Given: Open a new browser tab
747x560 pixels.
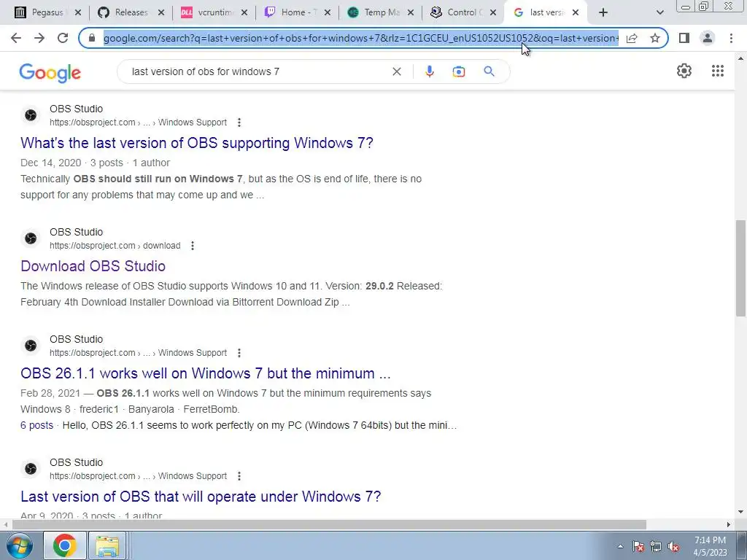Looking at the screenshot, I should pyautogui.click(x=603, y=12).
